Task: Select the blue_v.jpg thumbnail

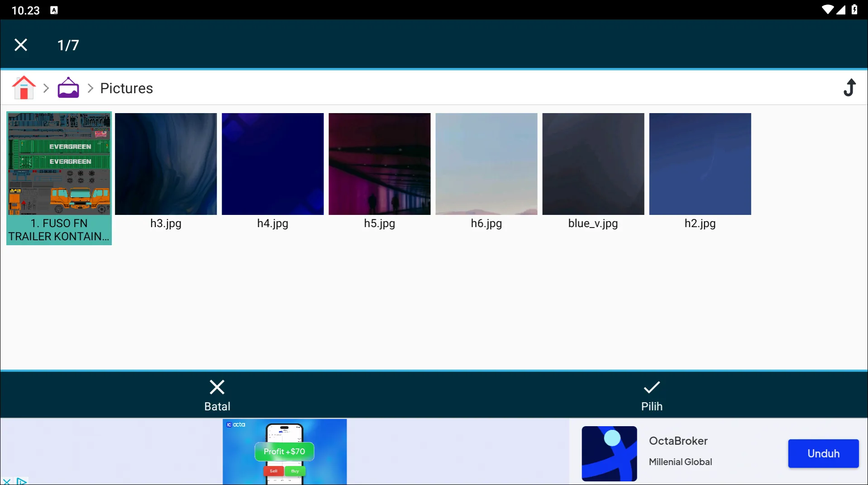Action: coord(593,164)
